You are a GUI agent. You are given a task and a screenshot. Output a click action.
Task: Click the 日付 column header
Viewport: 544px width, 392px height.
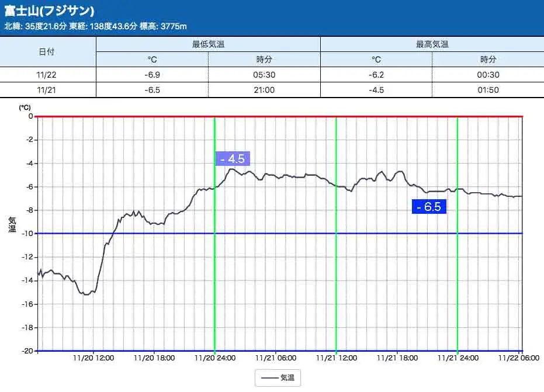tap(47, 51)
